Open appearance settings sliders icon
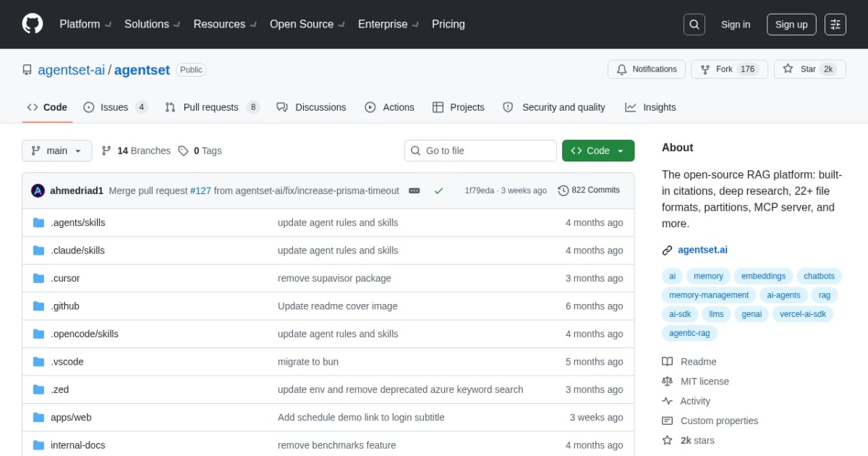This screenshot has width=868, height=456. [835, 25]
